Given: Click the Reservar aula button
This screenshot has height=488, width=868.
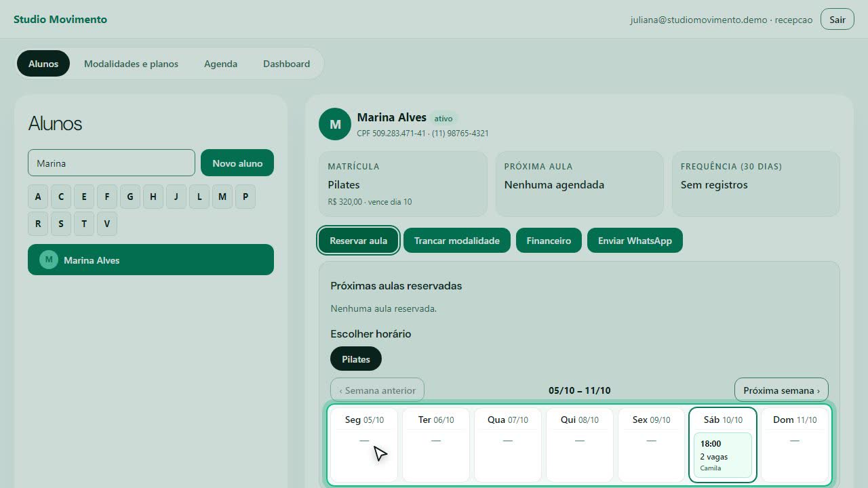Looking at the screenshot, I should 359,241.
